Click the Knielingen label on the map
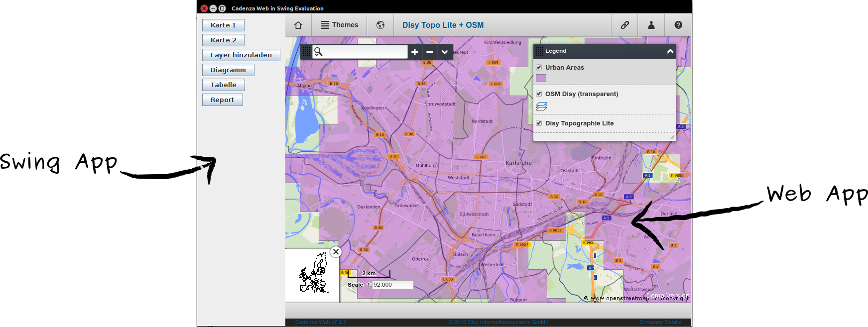The height and width of the screenshot is (327, 868). pos(372,108)
